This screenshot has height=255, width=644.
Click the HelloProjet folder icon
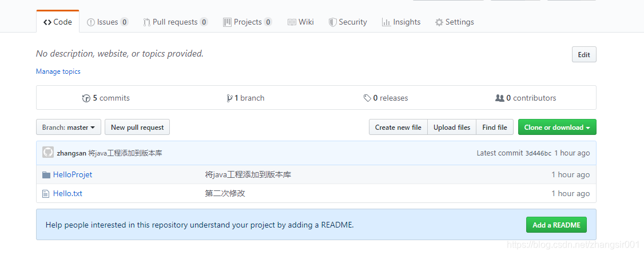click(46, 175)
